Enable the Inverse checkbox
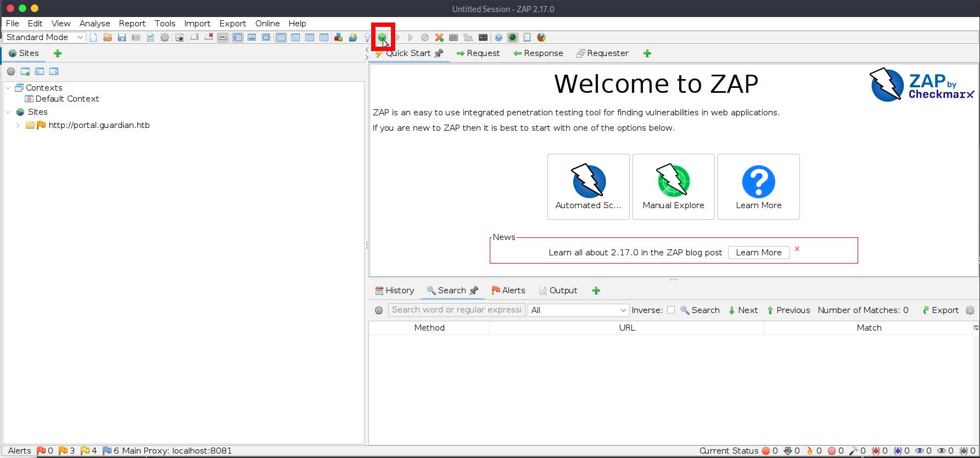980x458 pixels. (x=671, y=310)
